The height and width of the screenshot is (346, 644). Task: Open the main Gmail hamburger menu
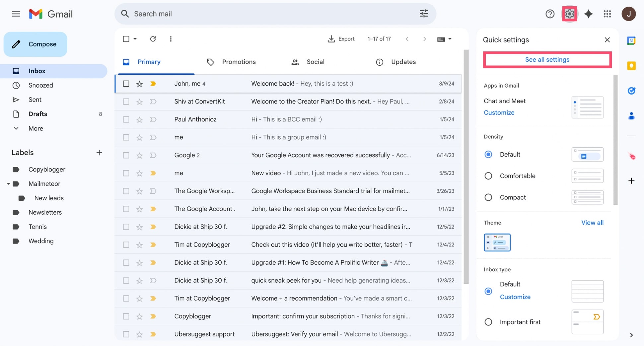coord(16,14)
